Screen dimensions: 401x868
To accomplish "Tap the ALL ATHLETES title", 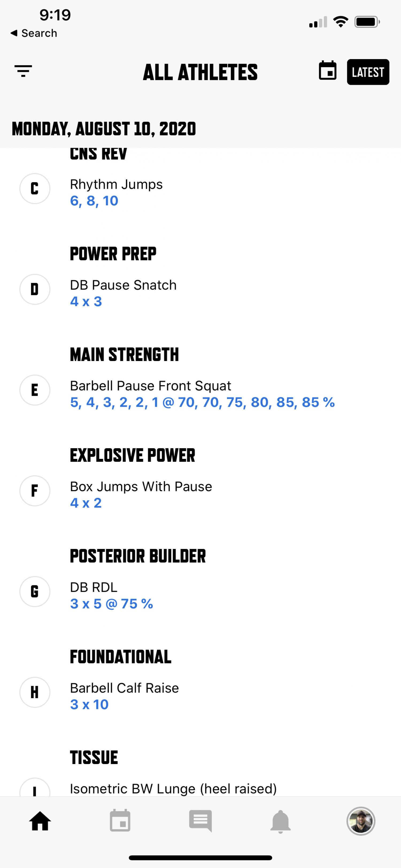I will 200,72.
